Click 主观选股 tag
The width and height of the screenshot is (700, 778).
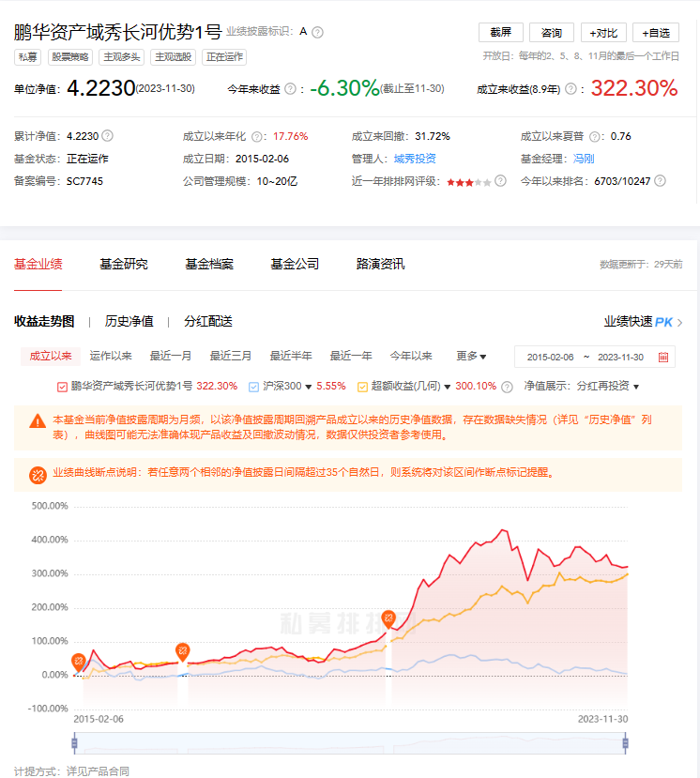(x=174, y=57)
